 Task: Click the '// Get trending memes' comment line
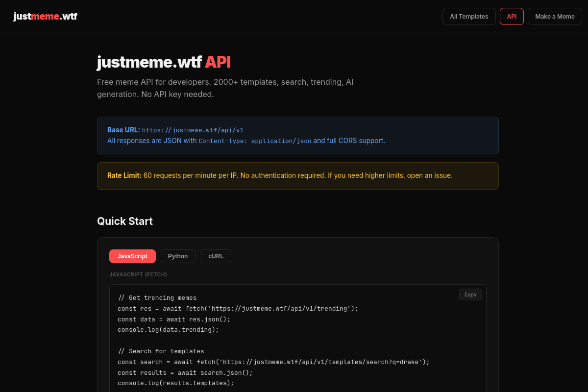click(157, 298)
